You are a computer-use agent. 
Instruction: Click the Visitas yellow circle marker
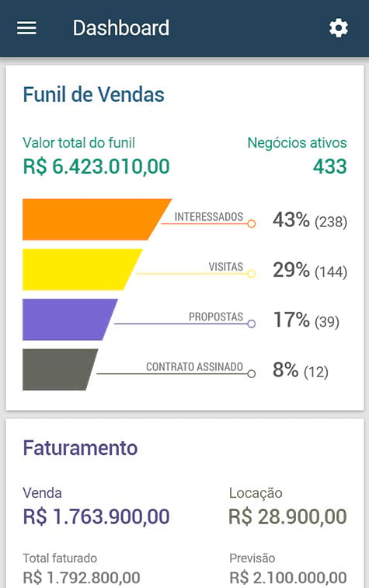(x=252, y=274)
